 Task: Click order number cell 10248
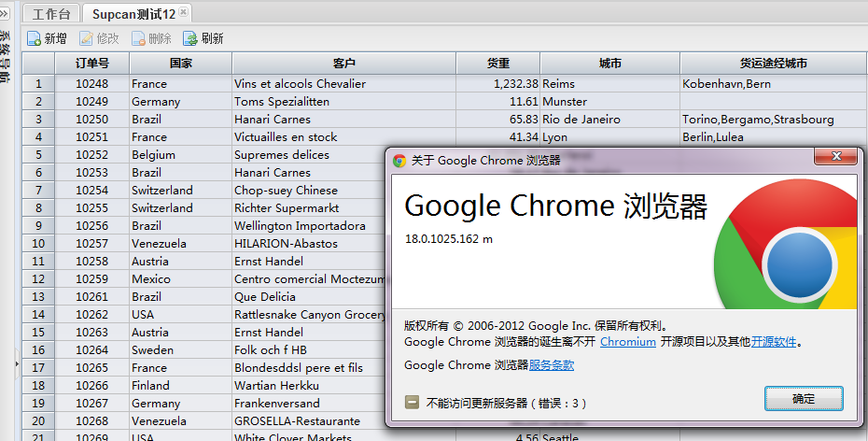point(91,84)
